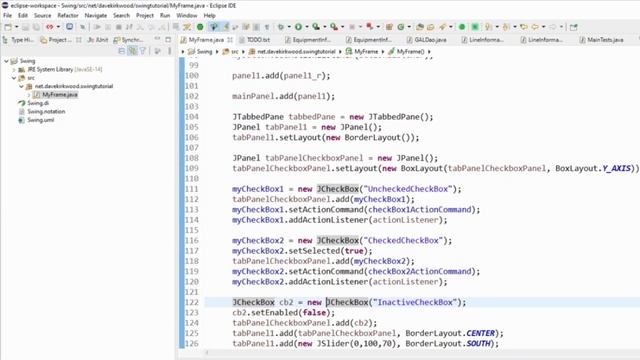The height and width of the screenshot is (360, 640).
Task: Maximize the Package Explorer view panel
Action: coord(168,39)
